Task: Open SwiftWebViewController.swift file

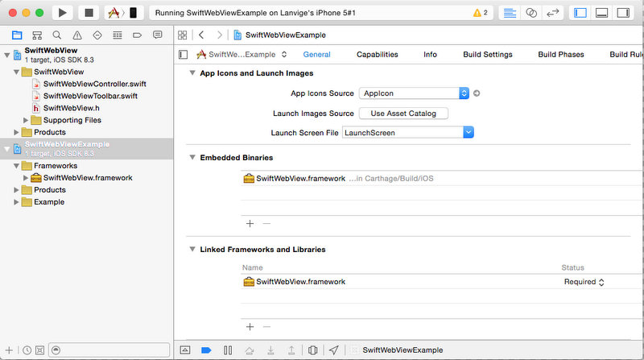Action: click(x=95, y=84)
